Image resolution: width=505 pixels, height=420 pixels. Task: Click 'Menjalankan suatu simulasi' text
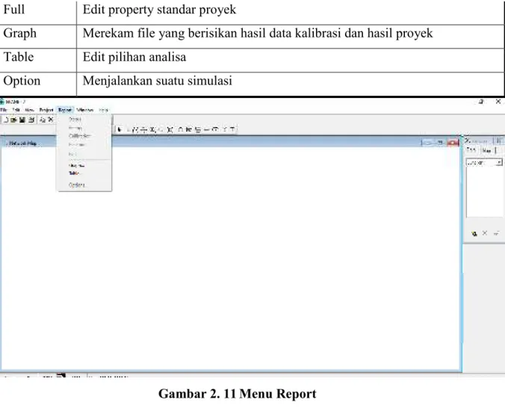157,81
